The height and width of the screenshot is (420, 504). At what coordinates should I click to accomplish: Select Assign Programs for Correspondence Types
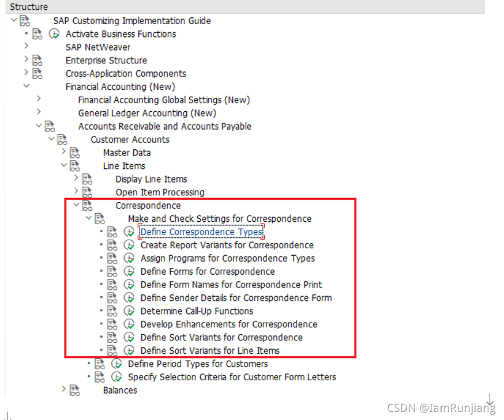point(228,258)
